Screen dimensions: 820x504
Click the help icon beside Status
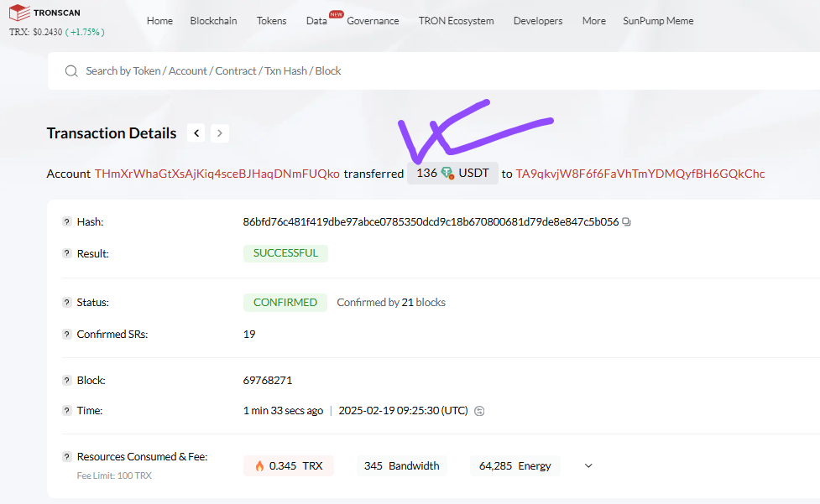(x=66, y=303)
